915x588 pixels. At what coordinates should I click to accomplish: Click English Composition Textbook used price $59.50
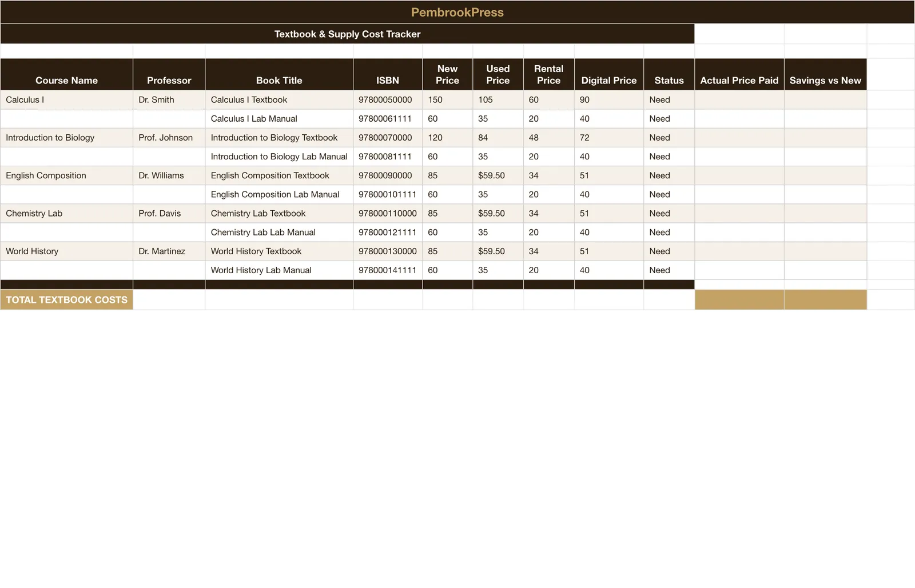tap(498, 175)
